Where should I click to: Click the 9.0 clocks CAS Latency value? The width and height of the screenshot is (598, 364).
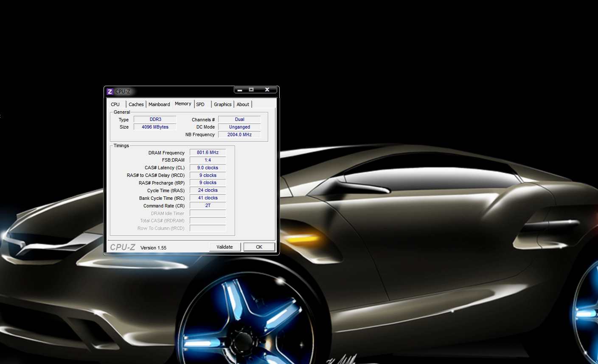(208, 168)
